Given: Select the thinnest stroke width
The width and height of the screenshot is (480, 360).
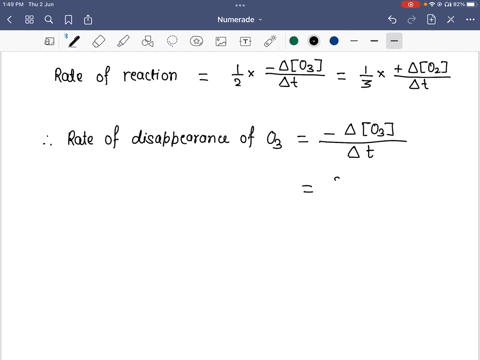Looking at the screenshot, I should tap(354, 41).
